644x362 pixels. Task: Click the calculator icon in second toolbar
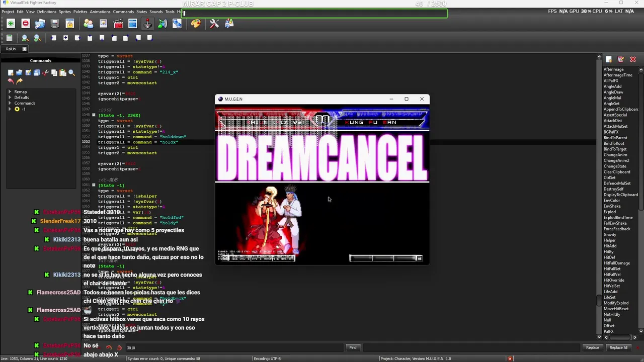[9, 38]
